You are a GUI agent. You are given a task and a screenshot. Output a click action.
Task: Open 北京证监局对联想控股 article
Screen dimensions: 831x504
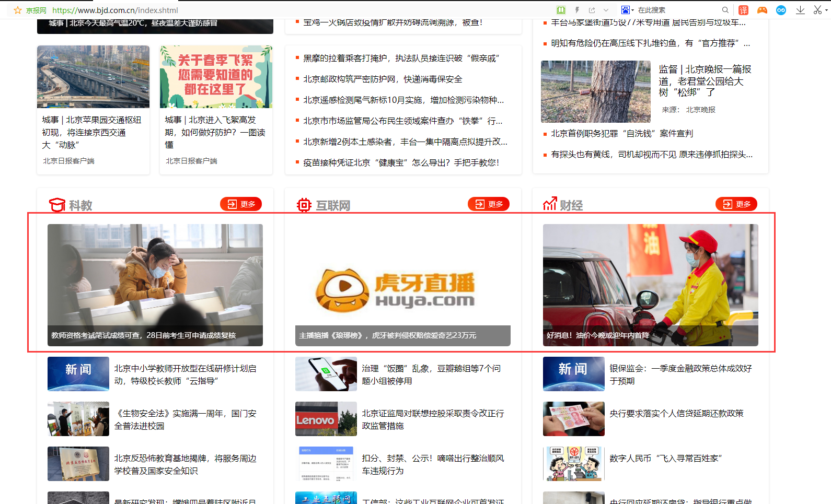tap(433, 419)
